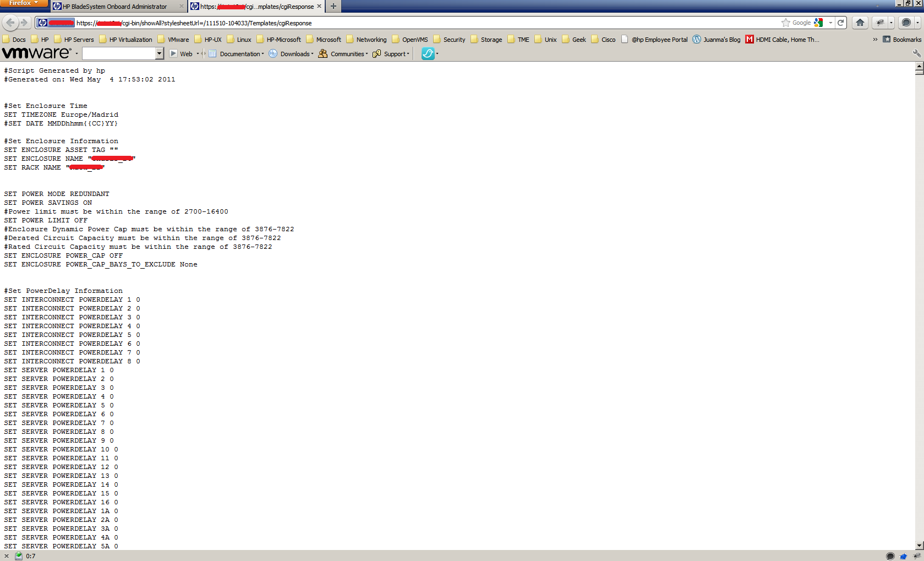The height and width of the screenshot is (561, 924).
Task: Click the vertical scrollbar down arrow
Action: point(919,545)
